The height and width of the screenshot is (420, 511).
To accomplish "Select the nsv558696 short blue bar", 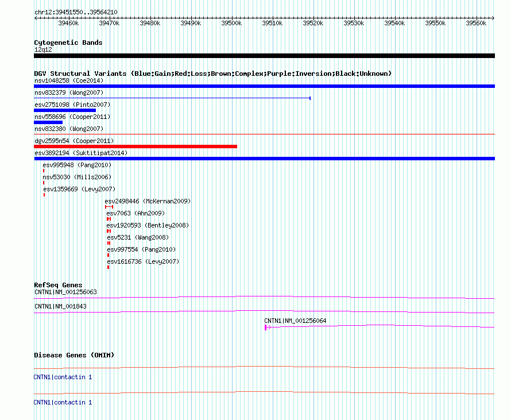I will (x=48, y=122).
